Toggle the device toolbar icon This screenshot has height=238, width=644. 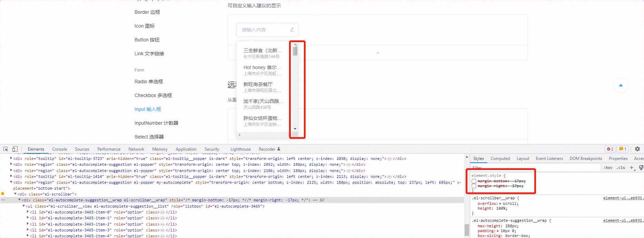pos(15,149)
